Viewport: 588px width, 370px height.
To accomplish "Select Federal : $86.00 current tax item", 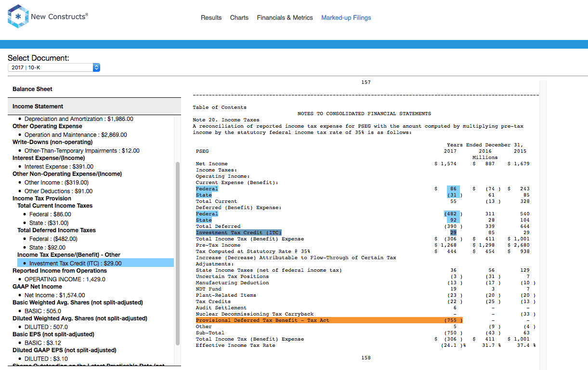I will point(50,214).
